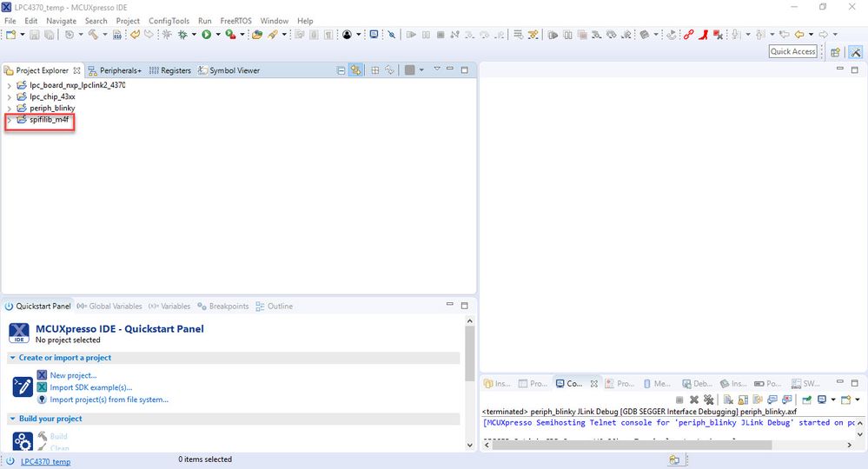
Task: Open the Project Explorer View Menu triangle
Action: click(437, 69)
